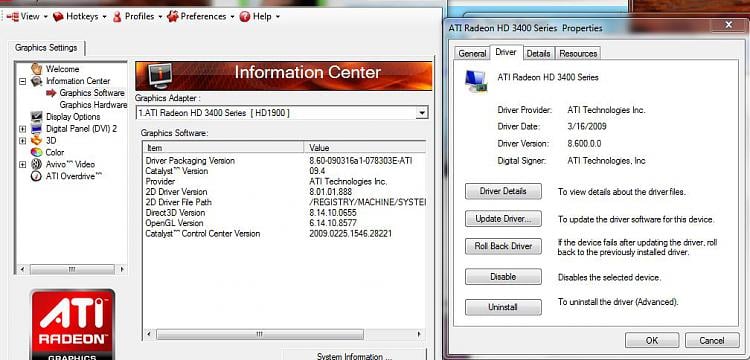Click the 3D shapes icon
The height and width of the screenshot is (360, 750).
(x=37, y=141)
